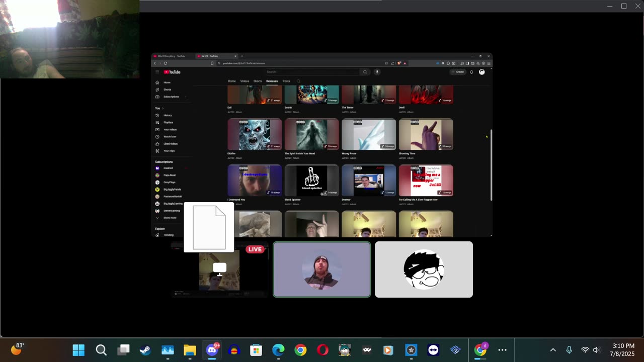Open the clock and date panel
Image resolution: width=644 pixels, height=362 pixels.
click(x=623, y=350)
